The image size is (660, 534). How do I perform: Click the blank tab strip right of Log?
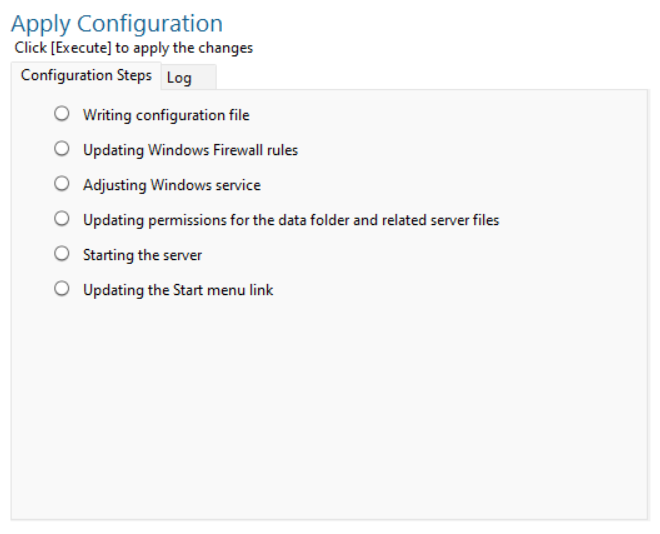(x=430, y=78)
